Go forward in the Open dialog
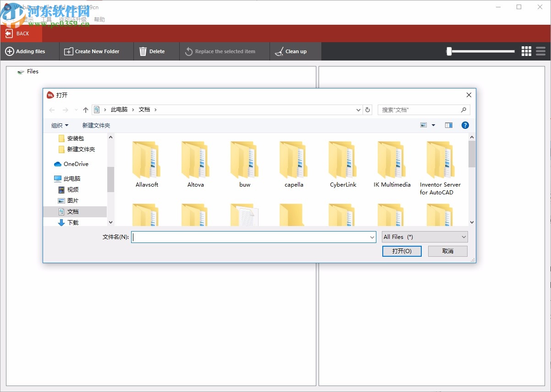551x392 pixels. tap(65, 110)
